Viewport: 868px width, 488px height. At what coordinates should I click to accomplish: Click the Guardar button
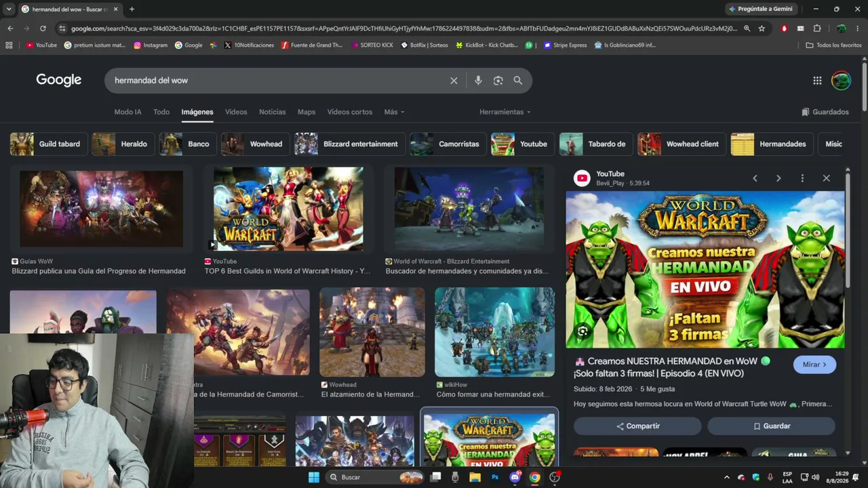[x=772, y=426]
